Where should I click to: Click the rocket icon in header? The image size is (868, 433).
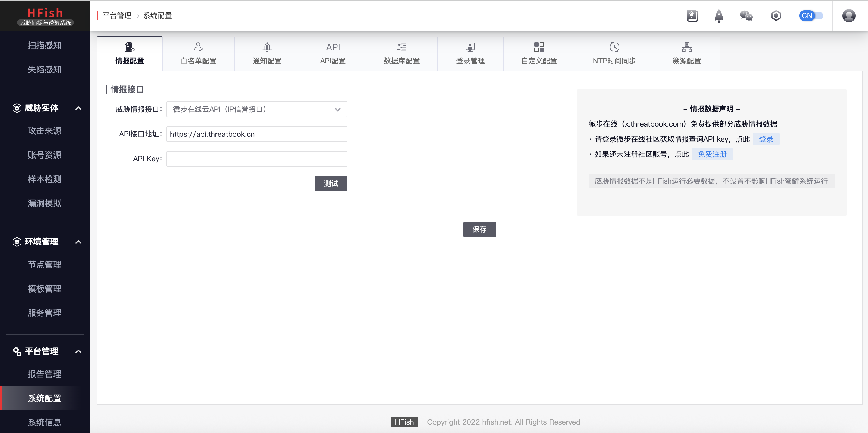719,16
